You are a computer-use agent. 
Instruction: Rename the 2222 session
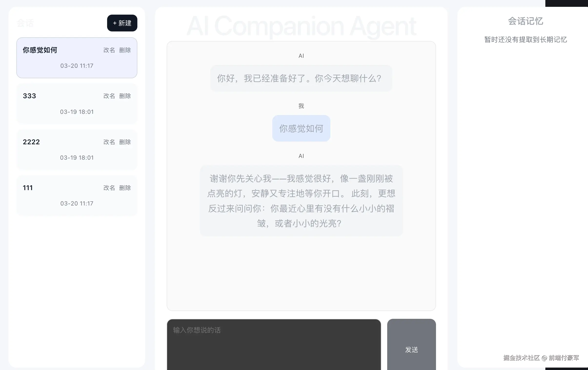pos(109,142)
